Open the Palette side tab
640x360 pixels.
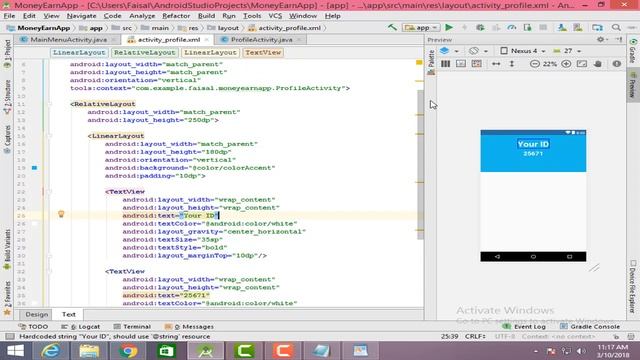pyautogui.click(x=431, y=62)
